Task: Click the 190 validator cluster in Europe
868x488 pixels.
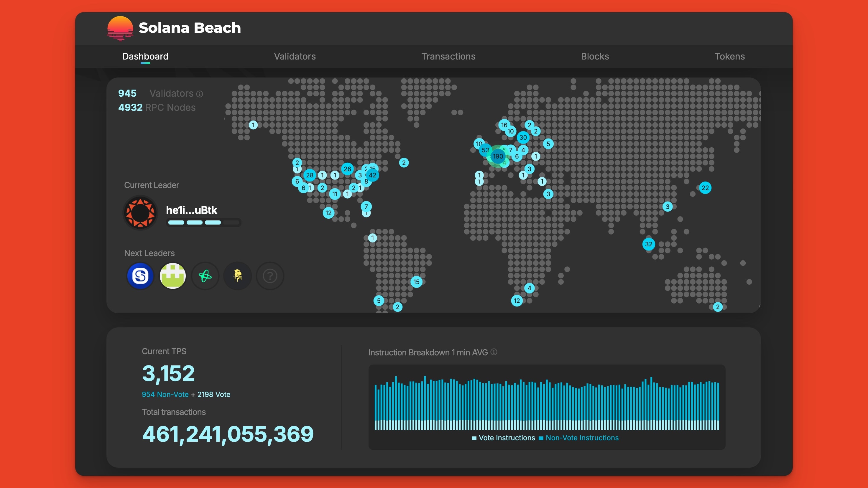Action: click(498, 156)
